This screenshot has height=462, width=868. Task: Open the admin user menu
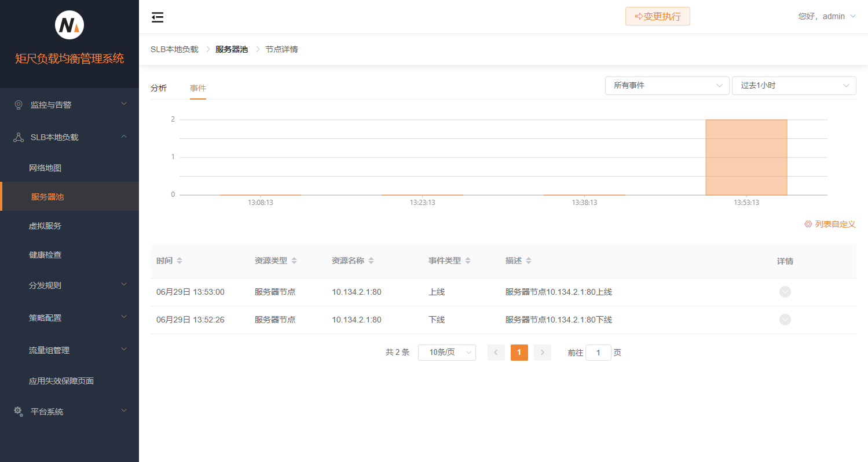(x=827, y=16)
